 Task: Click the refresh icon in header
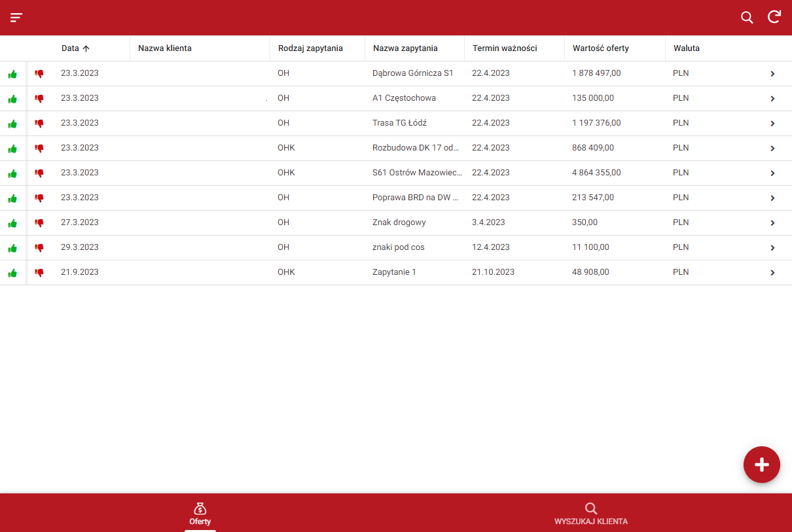point(774,18)
